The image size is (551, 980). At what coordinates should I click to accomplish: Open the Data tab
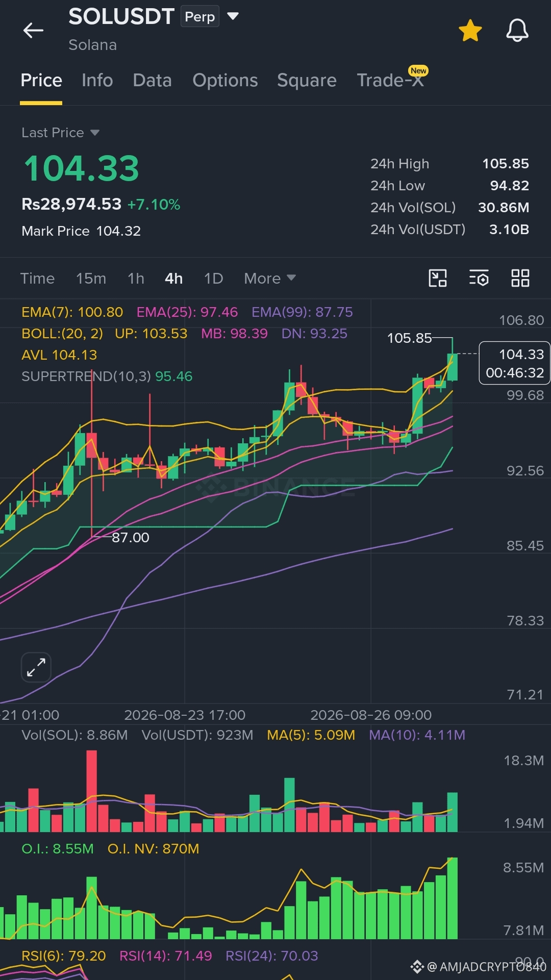152,80
